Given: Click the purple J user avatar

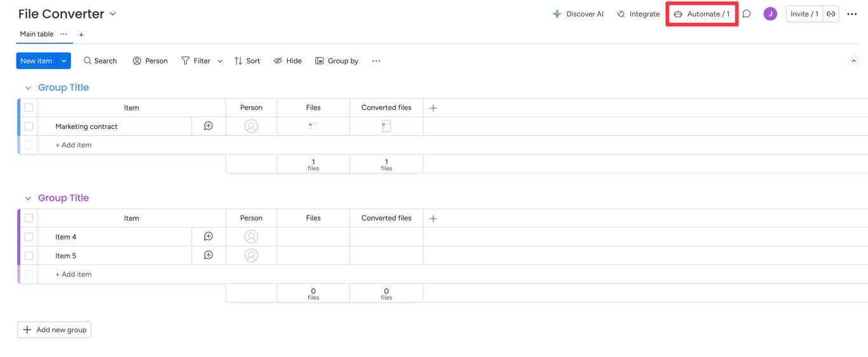Looking at the screenshot, I should tap(770, 14).
